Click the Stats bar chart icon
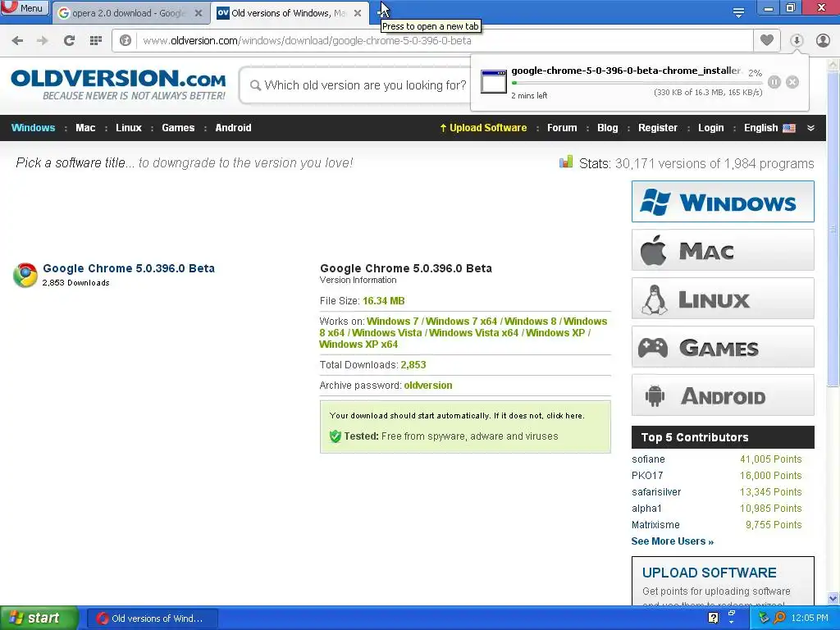 pyautogui.click(x=566, y=162)
